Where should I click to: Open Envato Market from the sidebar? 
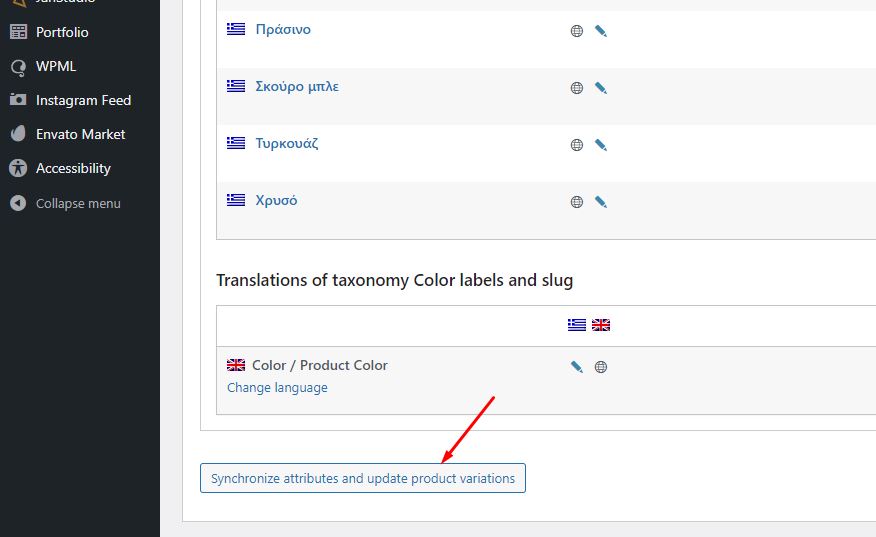tap(80, 134)
